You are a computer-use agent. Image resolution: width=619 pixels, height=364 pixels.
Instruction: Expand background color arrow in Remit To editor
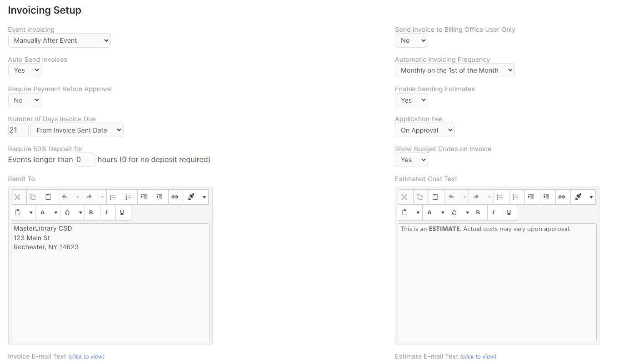click(x=80, y=212)
